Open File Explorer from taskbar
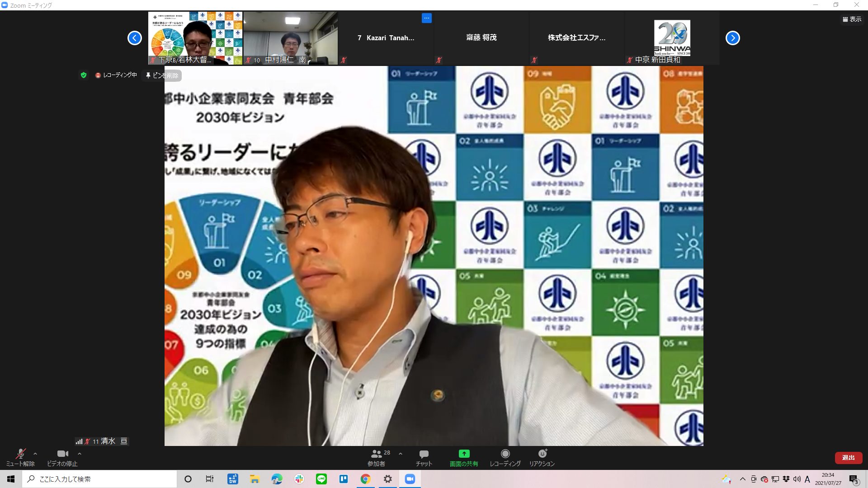 pyautogui.click(x=255, y=479)
